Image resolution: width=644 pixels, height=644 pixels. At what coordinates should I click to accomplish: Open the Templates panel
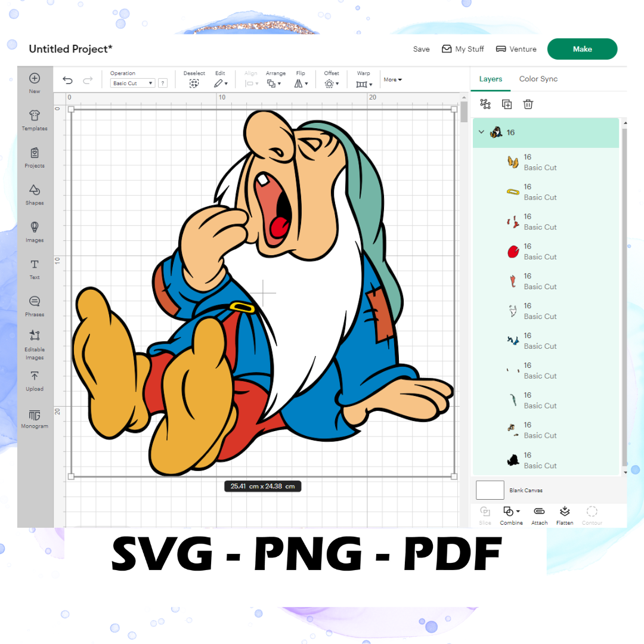point(35,120)
